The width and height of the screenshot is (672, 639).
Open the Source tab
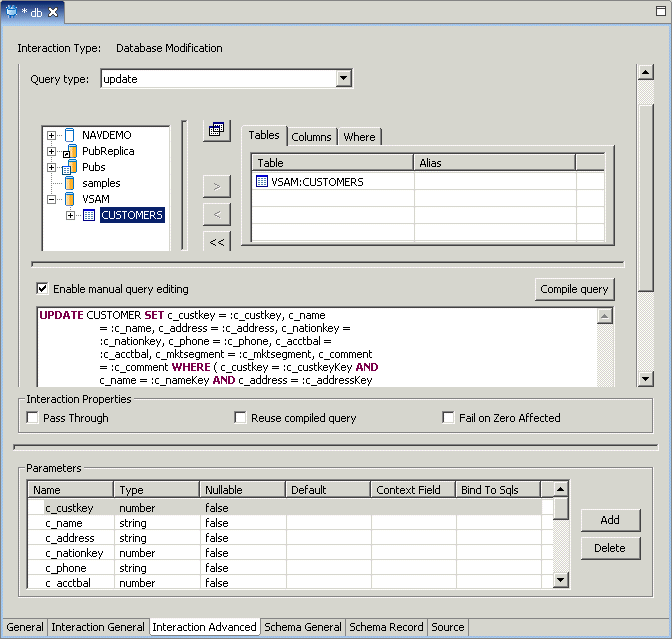click(x=448, y=627)
